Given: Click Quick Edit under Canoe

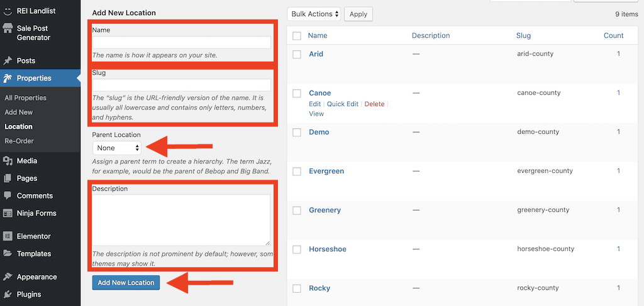Looking at the screenshot, I should coord(343,104).
